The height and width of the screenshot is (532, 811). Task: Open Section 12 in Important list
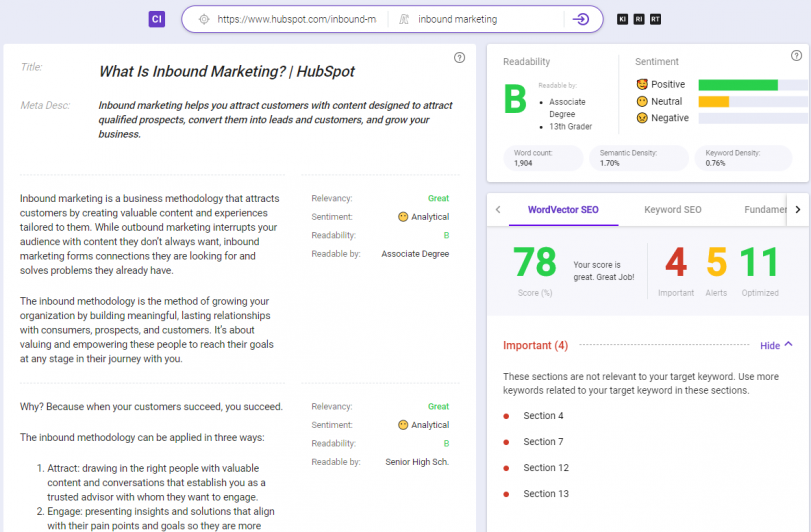tap(546, 467)
